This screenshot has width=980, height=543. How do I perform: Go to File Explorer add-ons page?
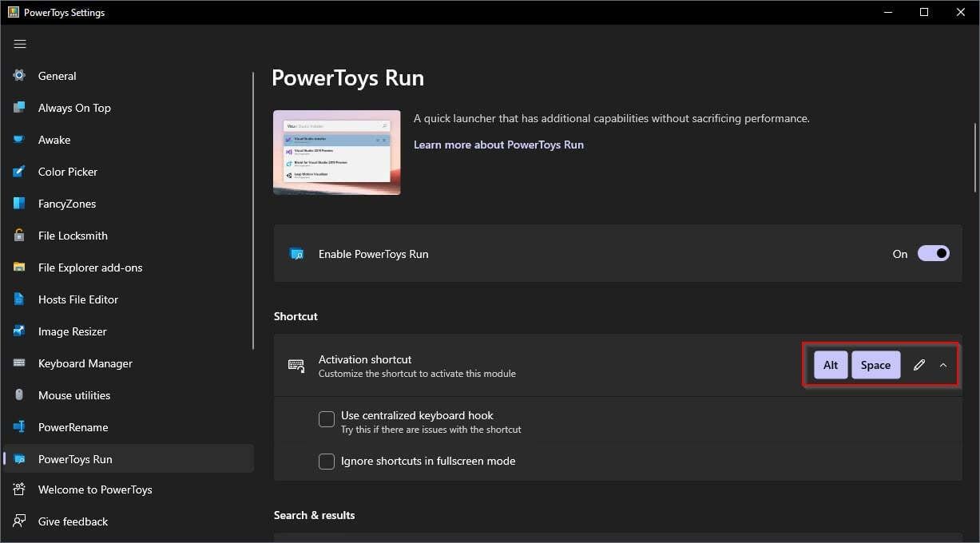pos(90,268)
